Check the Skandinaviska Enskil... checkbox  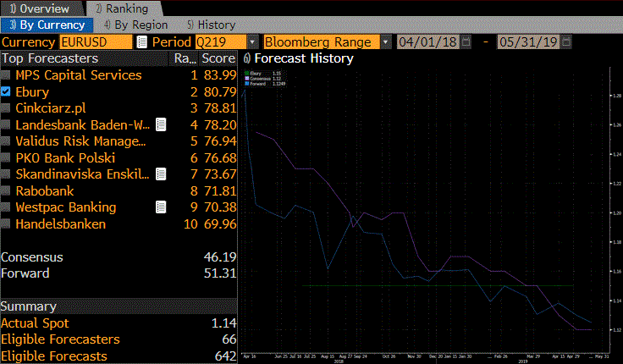(x=6, y=174)
